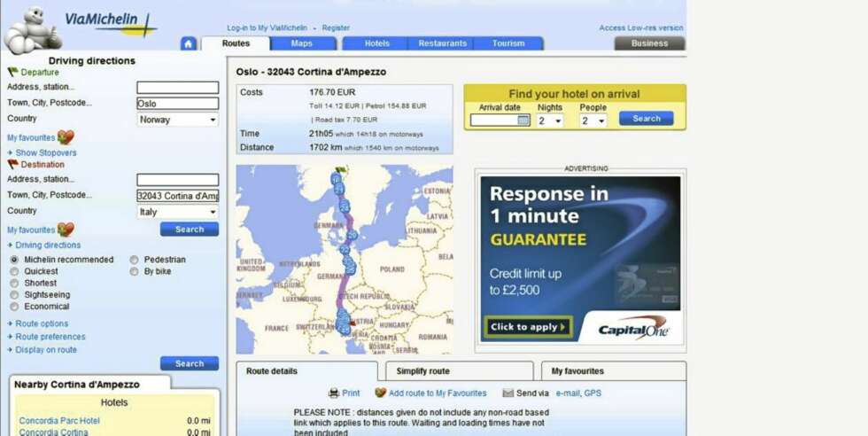
Task: Send route via GPS link
Action: (593, 393)
